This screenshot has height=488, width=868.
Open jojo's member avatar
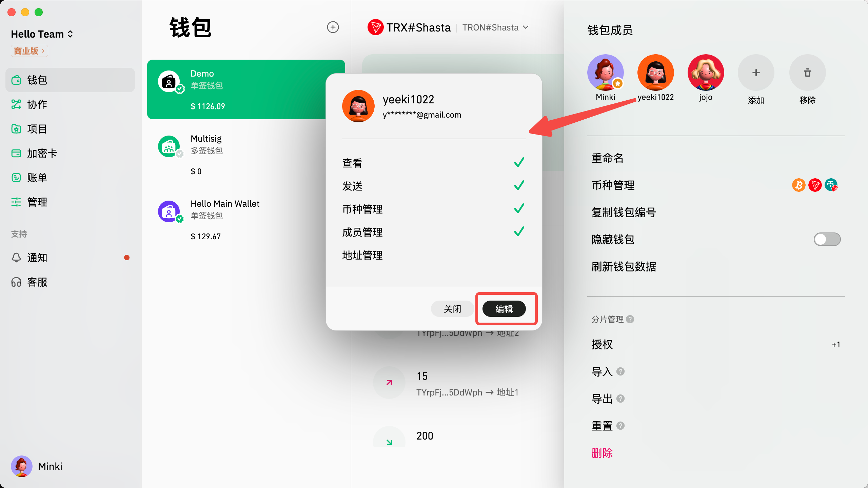pyautogui.click(x=706, y=73)
